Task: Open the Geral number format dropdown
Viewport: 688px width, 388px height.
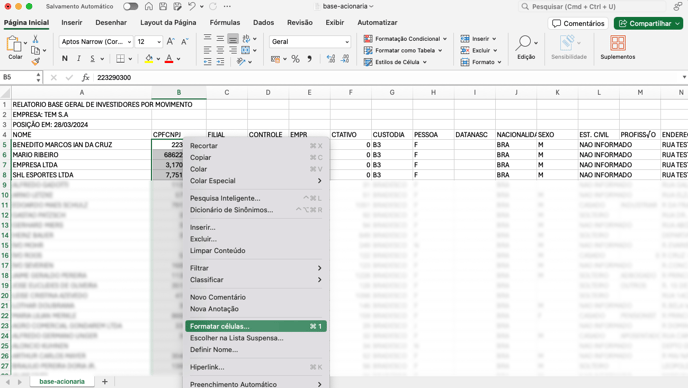Action: (310, 42)
